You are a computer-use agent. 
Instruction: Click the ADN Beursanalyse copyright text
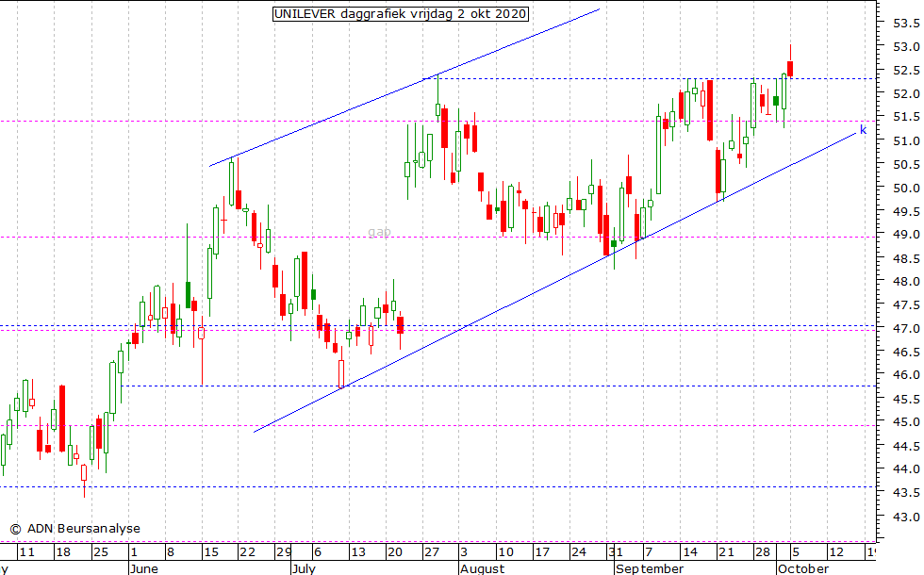75,529
